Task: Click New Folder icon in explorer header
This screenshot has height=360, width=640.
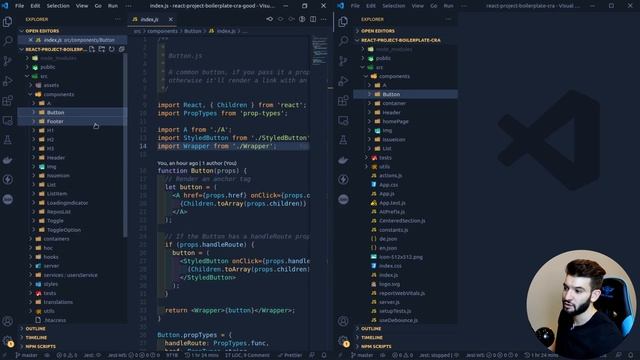Action: click(x=102, y=49)
